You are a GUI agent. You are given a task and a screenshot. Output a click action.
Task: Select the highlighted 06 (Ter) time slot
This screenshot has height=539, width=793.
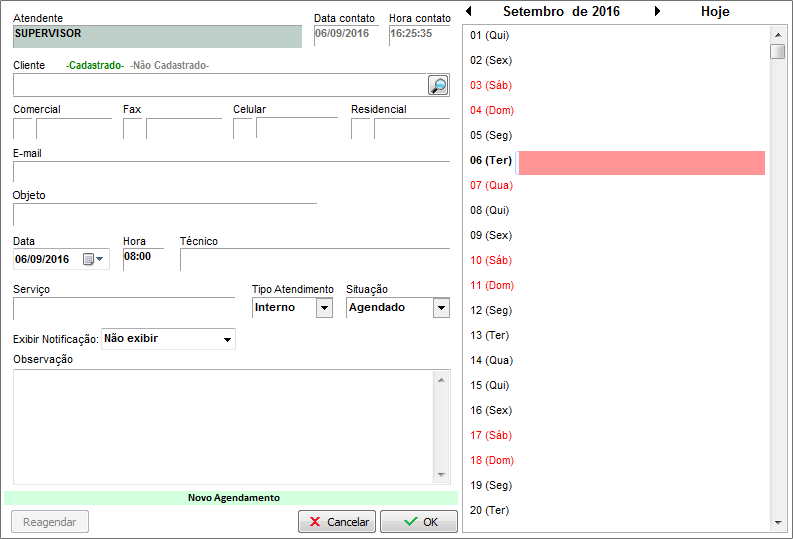pos(641,163)
